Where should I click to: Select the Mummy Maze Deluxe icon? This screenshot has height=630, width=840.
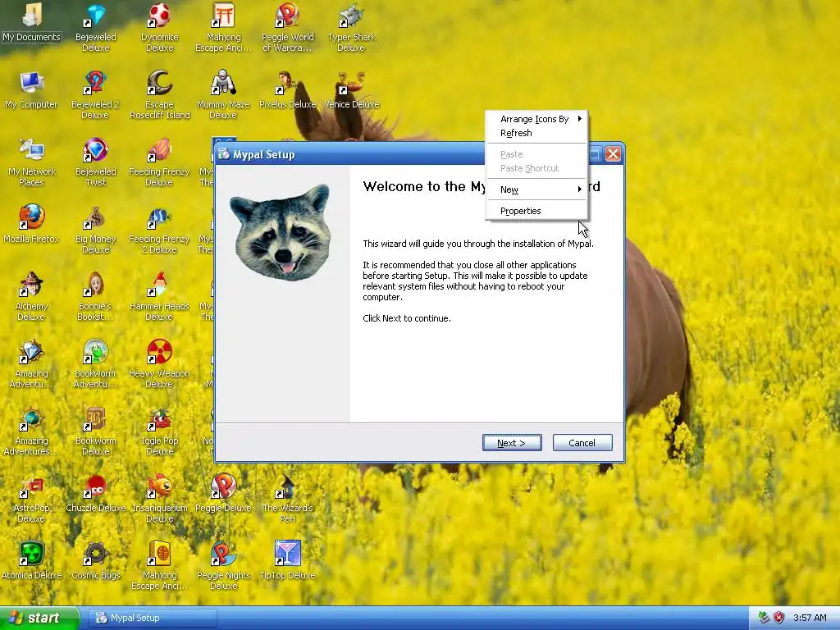point(223,95)
